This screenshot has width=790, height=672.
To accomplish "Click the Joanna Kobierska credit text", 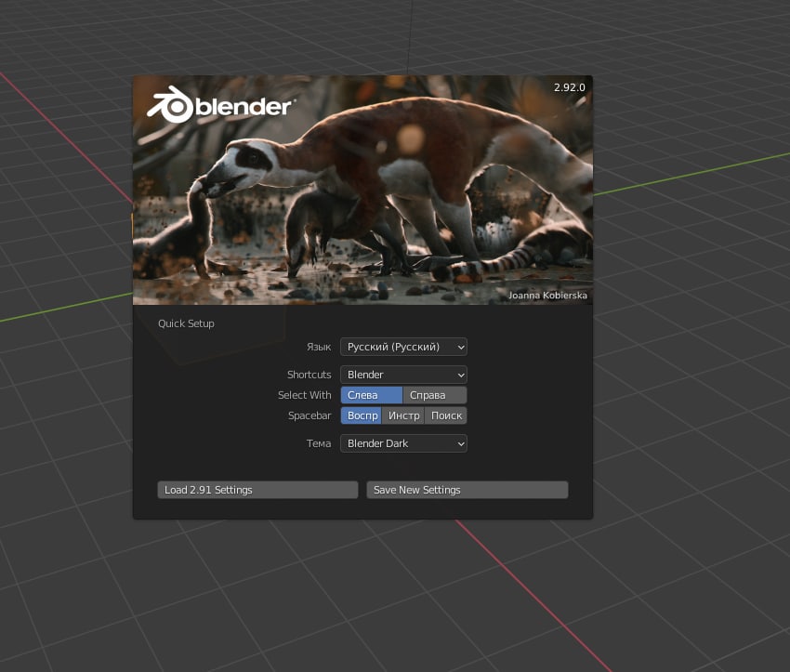I will 547,296.
